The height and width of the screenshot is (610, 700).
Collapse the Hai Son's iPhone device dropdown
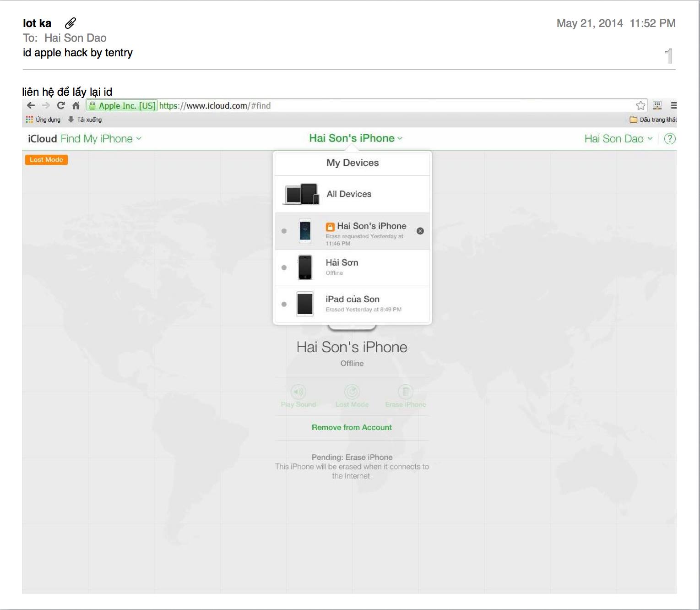(x=356, y=138)
